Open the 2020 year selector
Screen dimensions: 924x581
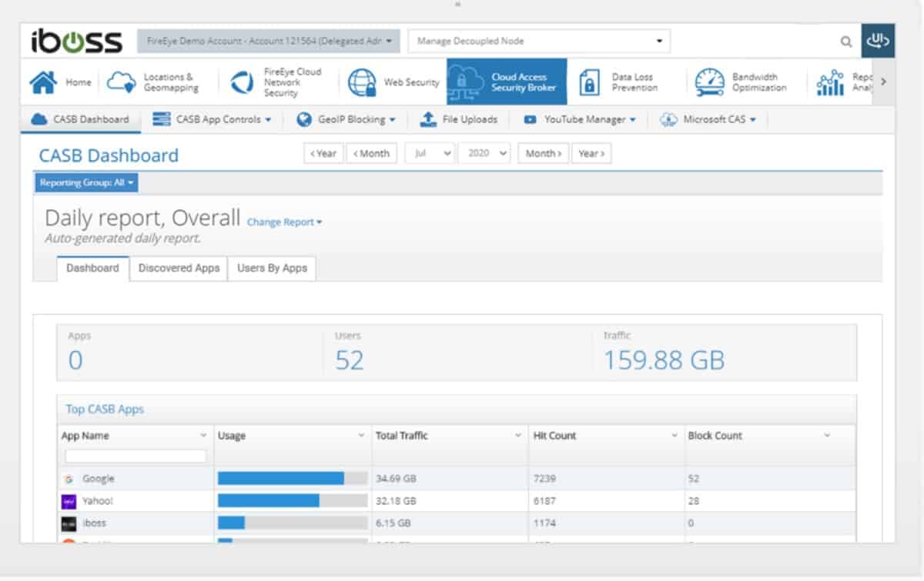pyautogui.click(x=484, y=153)
